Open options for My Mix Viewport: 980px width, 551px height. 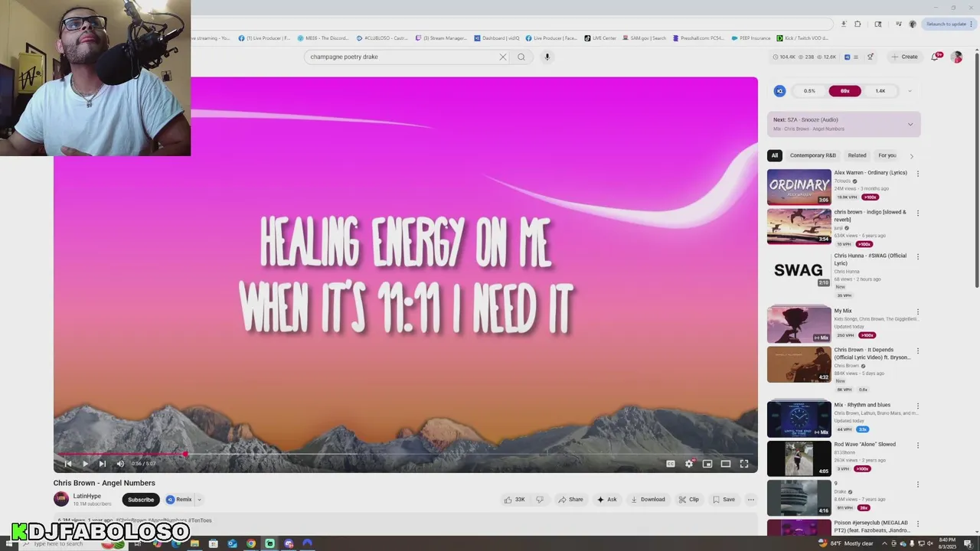pos(918,312)
